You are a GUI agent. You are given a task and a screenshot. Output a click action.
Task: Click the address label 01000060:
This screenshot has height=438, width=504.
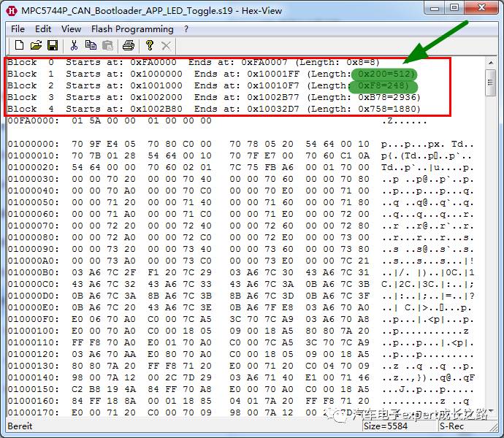point(34,214)
